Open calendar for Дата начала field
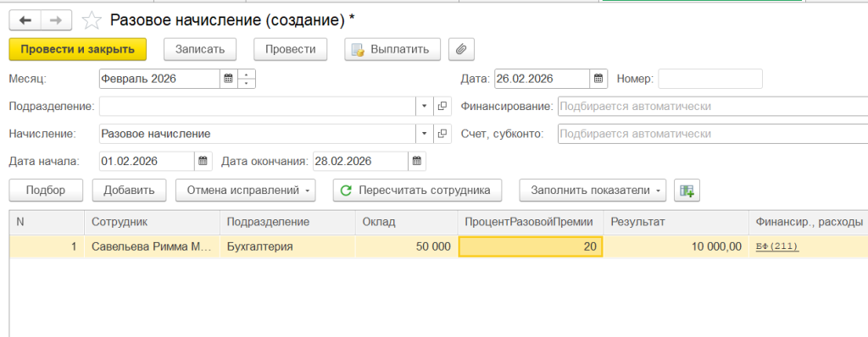This screenshot has height=337, width=868. point(203,162)
